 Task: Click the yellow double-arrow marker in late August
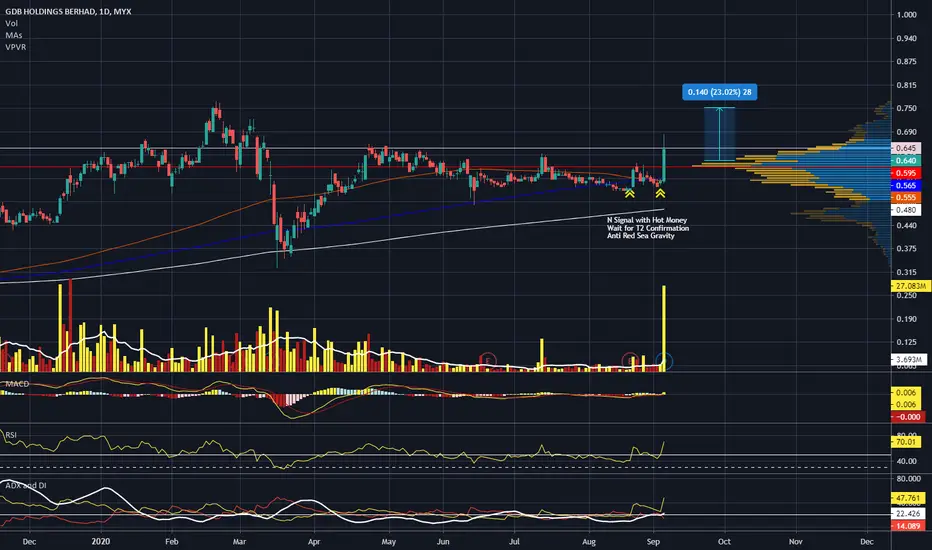coord(629,193)
